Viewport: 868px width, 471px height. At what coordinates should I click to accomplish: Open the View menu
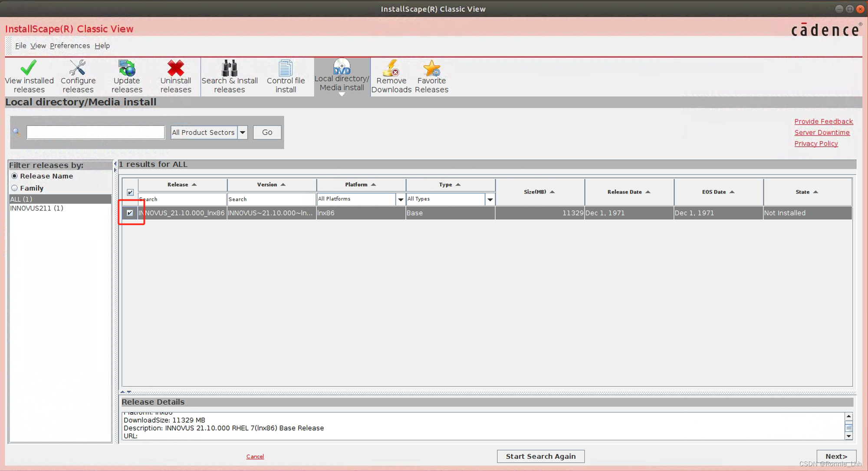click(38, 46)
